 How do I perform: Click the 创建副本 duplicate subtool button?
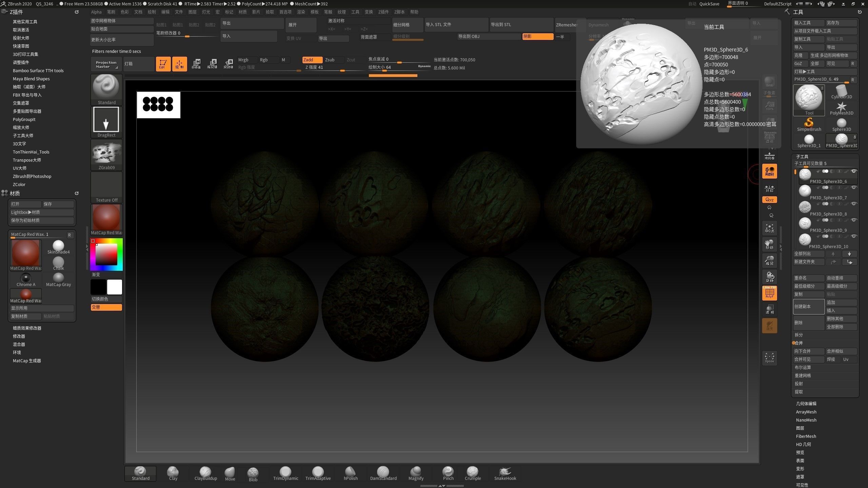click(809, 306)
